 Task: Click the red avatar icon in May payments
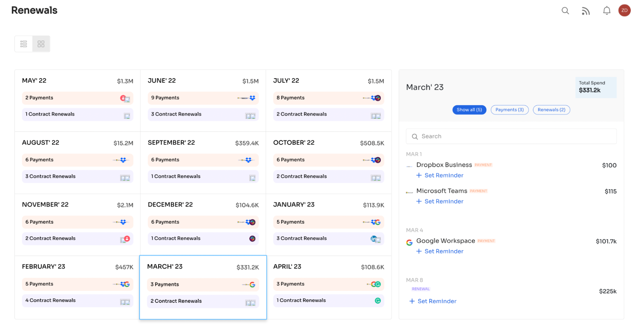(123, 98)
